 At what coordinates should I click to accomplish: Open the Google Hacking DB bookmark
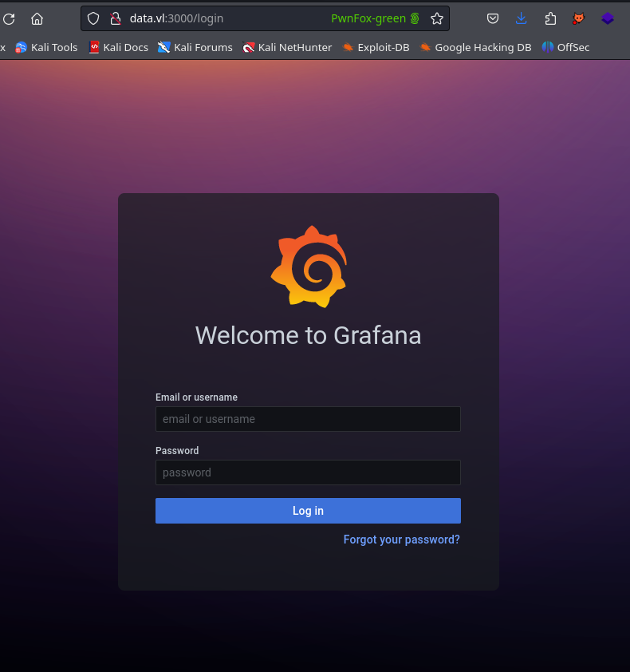(475, 47)
